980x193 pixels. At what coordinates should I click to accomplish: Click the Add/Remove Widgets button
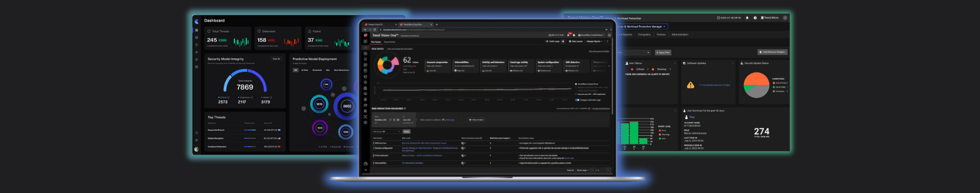(773, 52)
